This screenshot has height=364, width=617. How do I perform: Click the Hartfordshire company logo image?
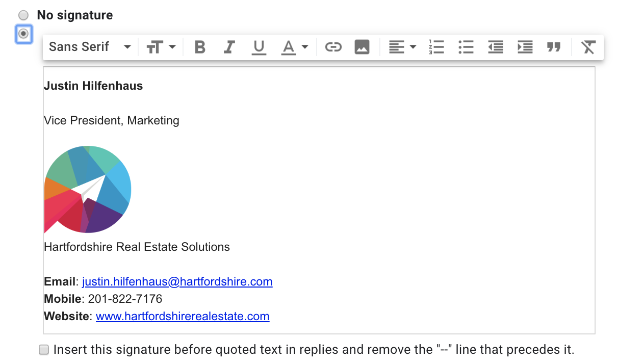point(88,189)
